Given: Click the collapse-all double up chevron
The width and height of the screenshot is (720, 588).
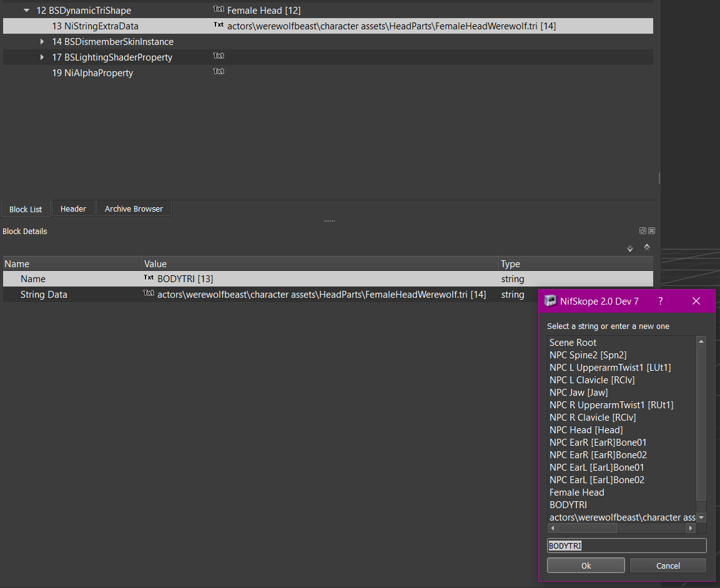Looking at the screenshot, I should tap(646, 247).
